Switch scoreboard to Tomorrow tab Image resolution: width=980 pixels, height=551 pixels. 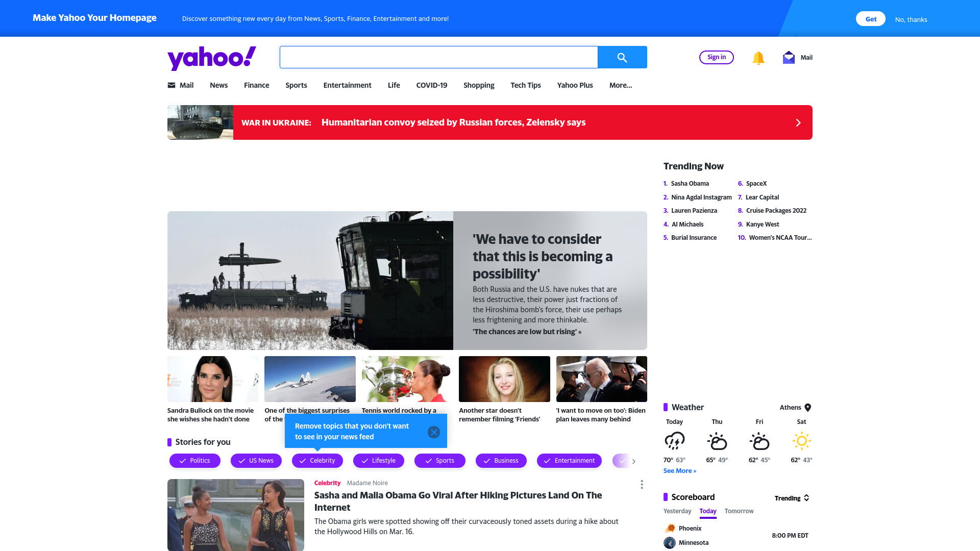click(x=739, y=511)
